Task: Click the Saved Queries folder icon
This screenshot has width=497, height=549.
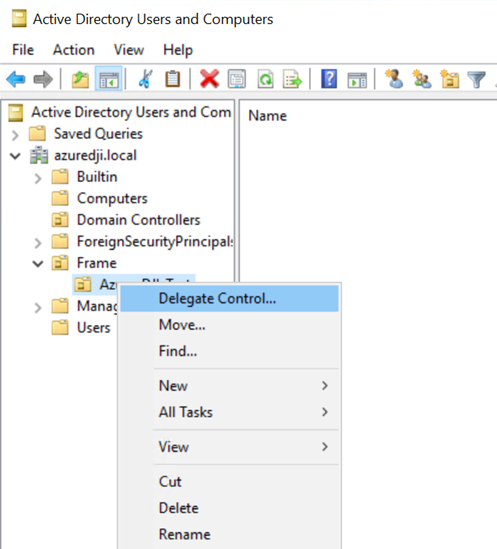Action: 37,133
